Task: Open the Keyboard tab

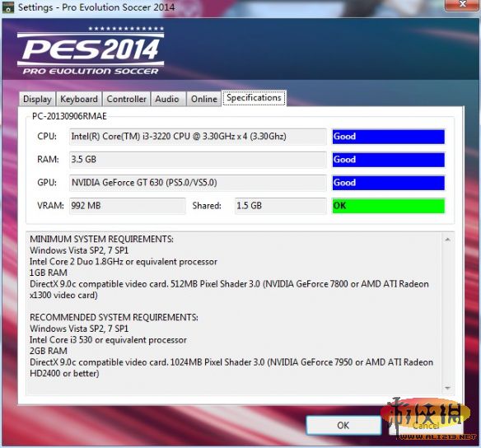Action: [79, 99]
